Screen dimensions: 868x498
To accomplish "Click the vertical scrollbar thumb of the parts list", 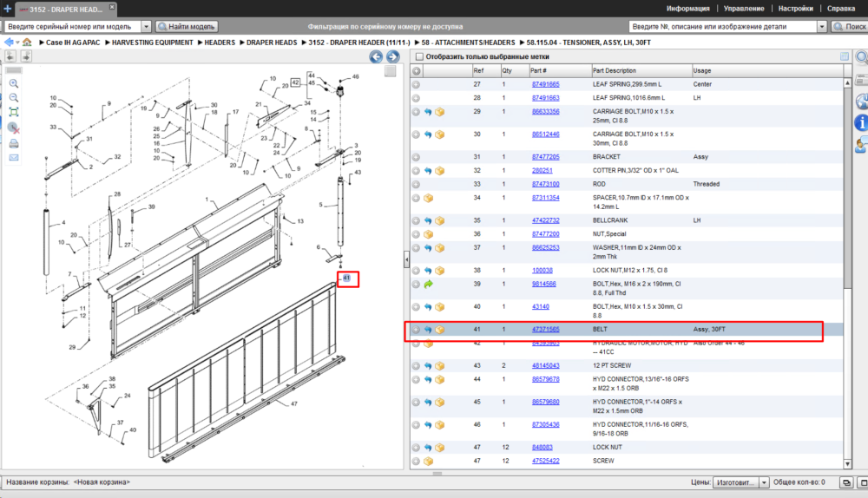I will point(847,188).
